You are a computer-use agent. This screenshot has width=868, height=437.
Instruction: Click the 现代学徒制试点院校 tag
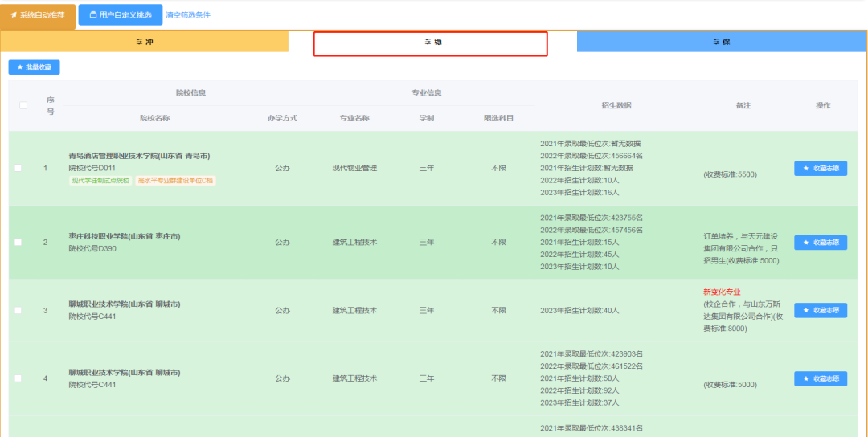100,181
